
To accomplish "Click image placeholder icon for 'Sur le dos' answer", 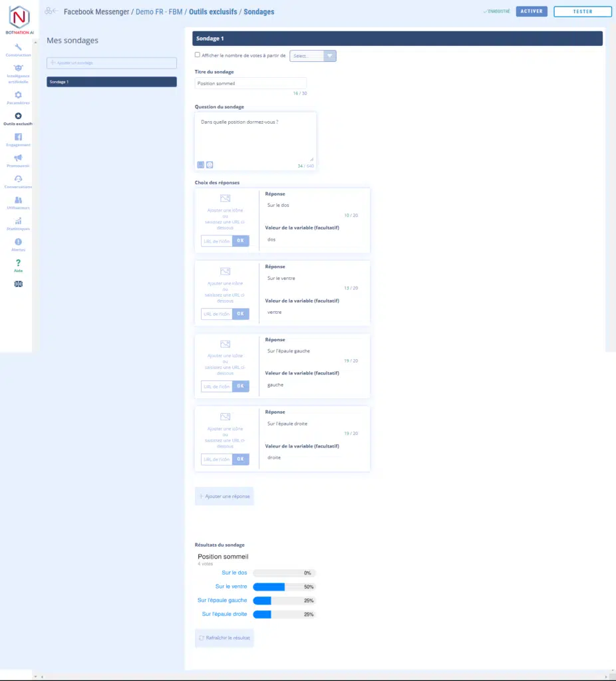I will coord(225,198).
